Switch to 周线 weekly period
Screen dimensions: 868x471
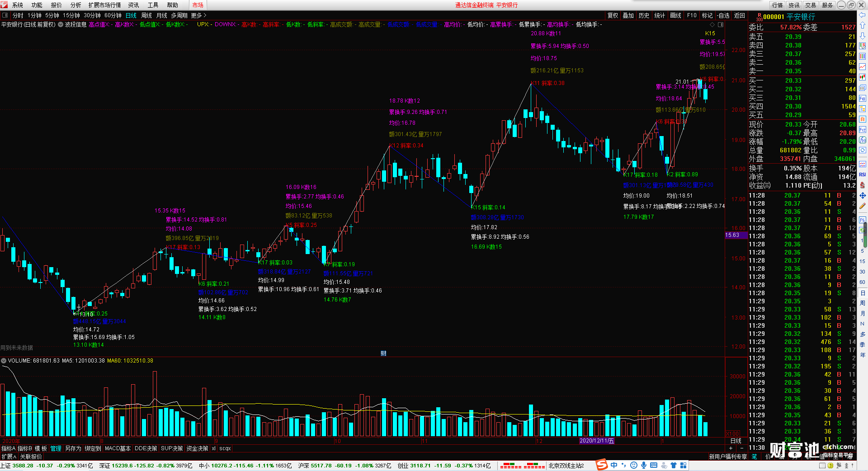(x=146, y=15)
